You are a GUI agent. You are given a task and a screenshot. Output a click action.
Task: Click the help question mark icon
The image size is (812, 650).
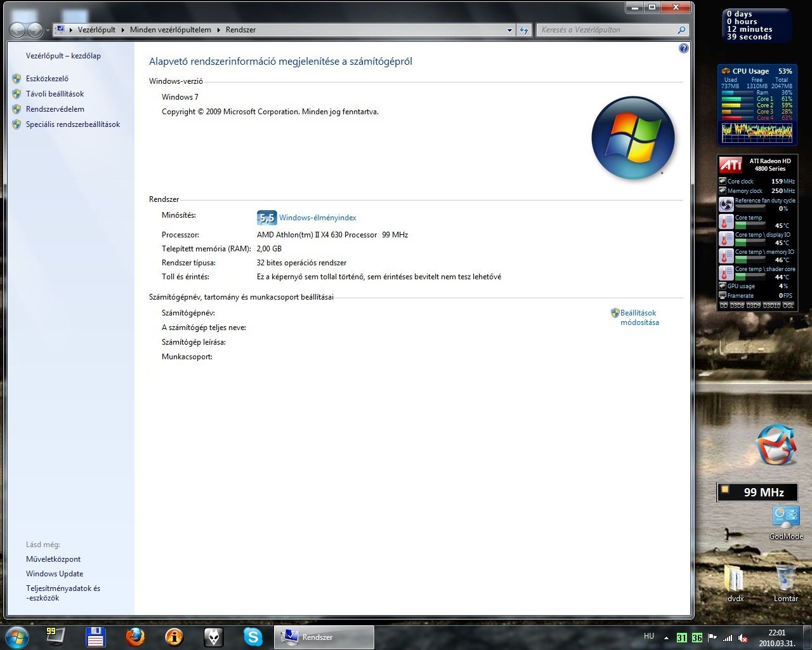[x=683, y=48]
